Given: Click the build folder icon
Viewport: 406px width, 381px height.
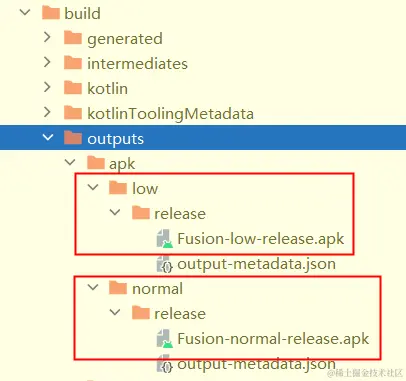Looking at the screenshot, I should tap(51, 13).
